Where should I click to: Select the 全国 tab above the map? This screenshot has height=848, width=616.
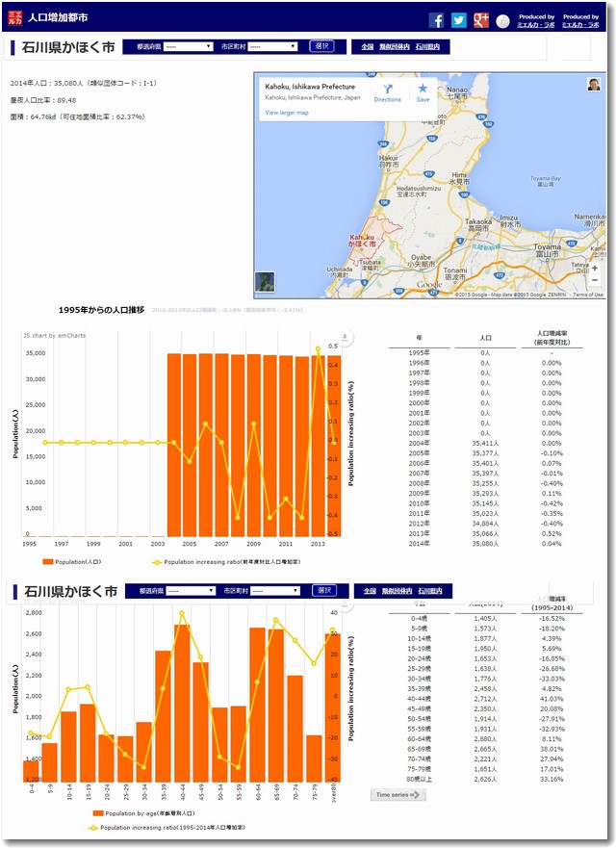point(368,46)
